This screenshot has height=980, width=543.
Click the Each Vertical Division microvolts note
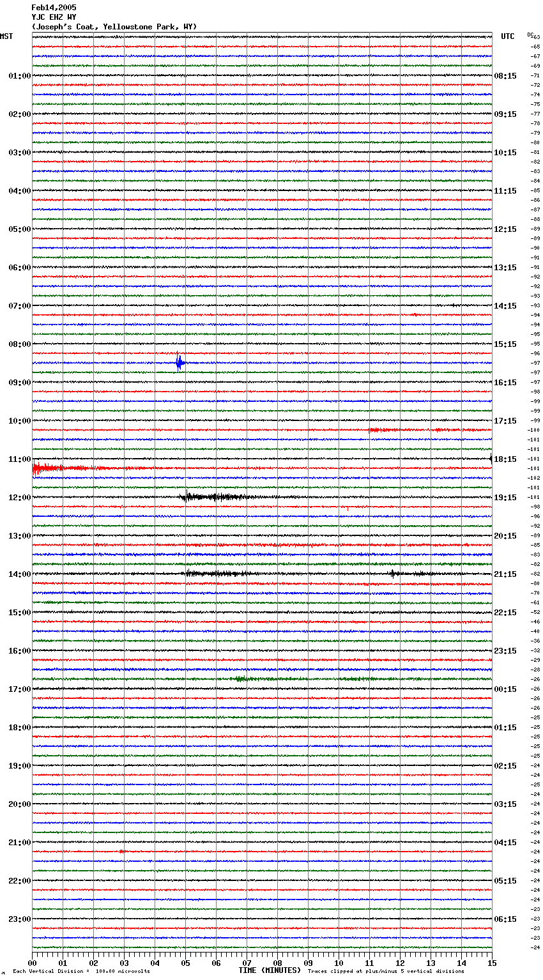click(x=82, y=971)
